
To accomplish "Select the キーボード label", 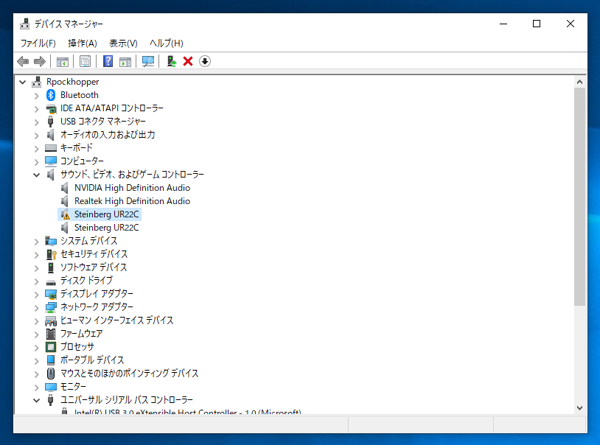I will pyautogui.click(x=77, y=148).
